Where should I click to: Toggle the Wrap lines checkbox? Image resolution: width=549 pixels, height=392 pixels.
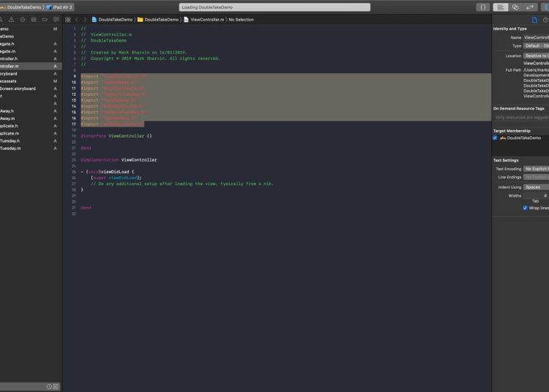click(525, 208)
